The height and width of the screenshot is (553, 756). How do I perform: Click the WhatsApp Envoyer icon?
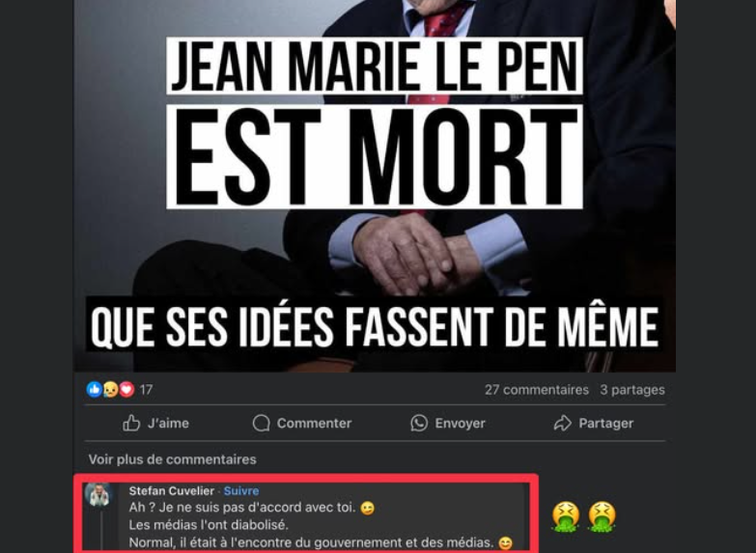pyautogui.click(x=419, y=423)
